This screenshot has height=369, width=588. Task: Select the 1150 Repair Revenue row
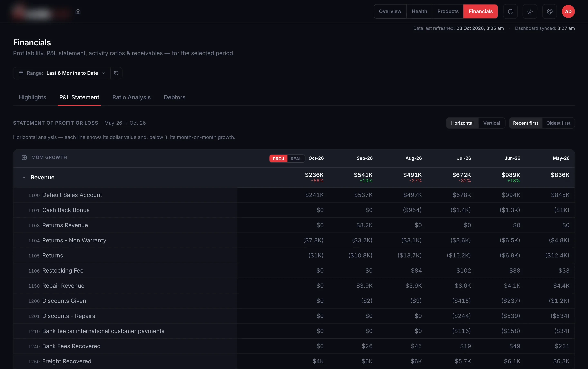294,286
